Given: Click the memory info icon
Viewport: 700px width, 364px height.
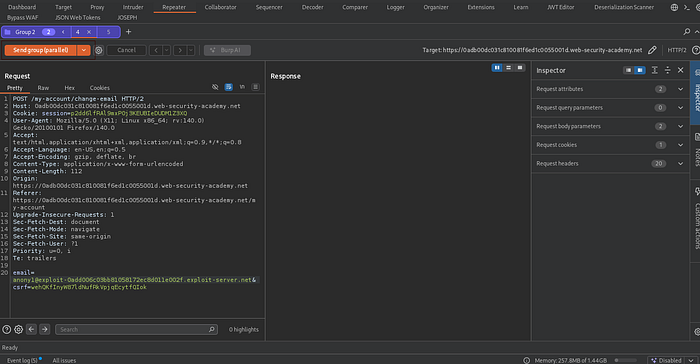Looking at the screenshot, I should [x=527, y=360].
